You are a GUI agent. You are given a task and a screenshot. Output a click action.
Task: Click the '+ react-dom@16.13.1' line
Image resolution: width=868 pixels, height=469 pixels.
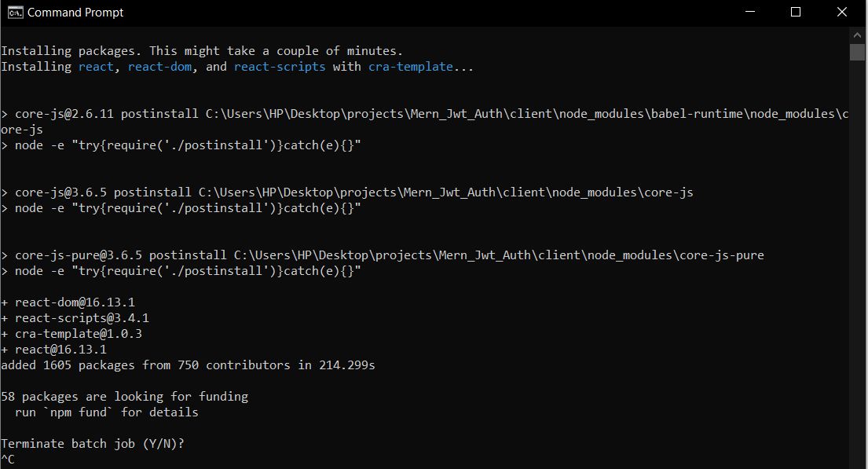click(x=68, y=302)
